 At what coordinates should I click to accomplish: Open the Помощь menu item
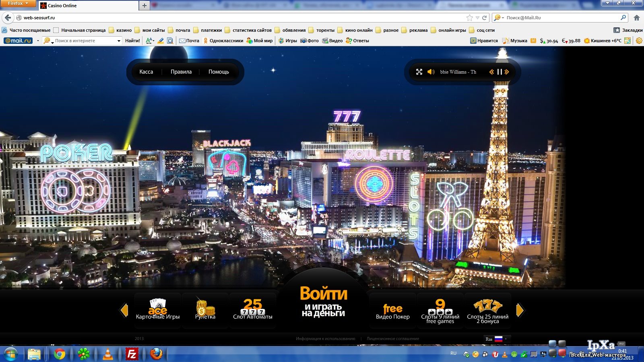(219, 72)
